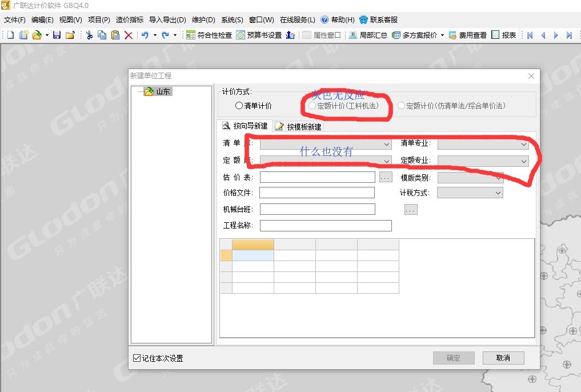
Task: Close the 新建单位工程 dialog
Action: click(x=531, y=76)
